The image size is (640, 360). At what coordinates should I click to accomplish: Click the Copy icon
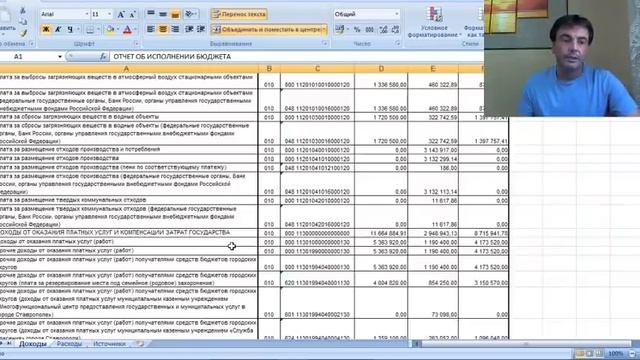23,22
